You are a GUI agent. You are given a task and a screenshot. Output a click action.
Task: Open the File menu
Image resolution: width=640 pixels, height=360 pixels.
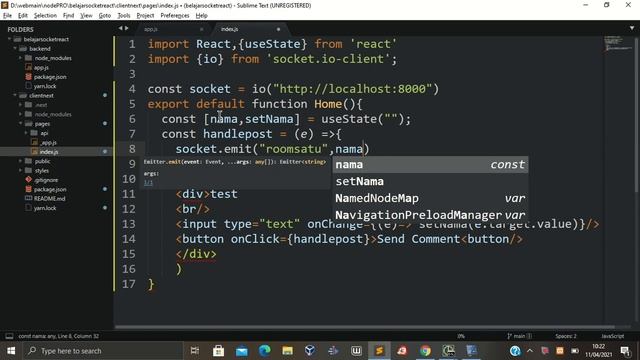(7, 16)
